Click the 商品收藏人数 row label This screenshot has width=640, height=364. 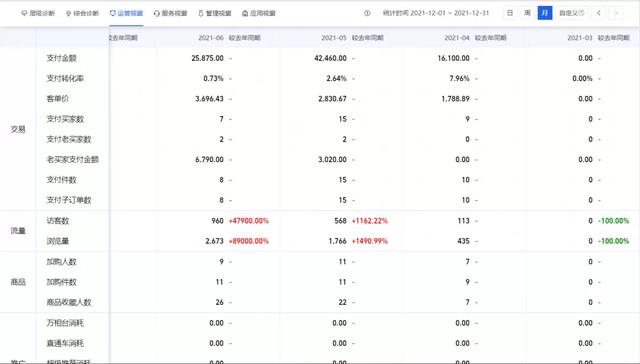pos(69,302)
